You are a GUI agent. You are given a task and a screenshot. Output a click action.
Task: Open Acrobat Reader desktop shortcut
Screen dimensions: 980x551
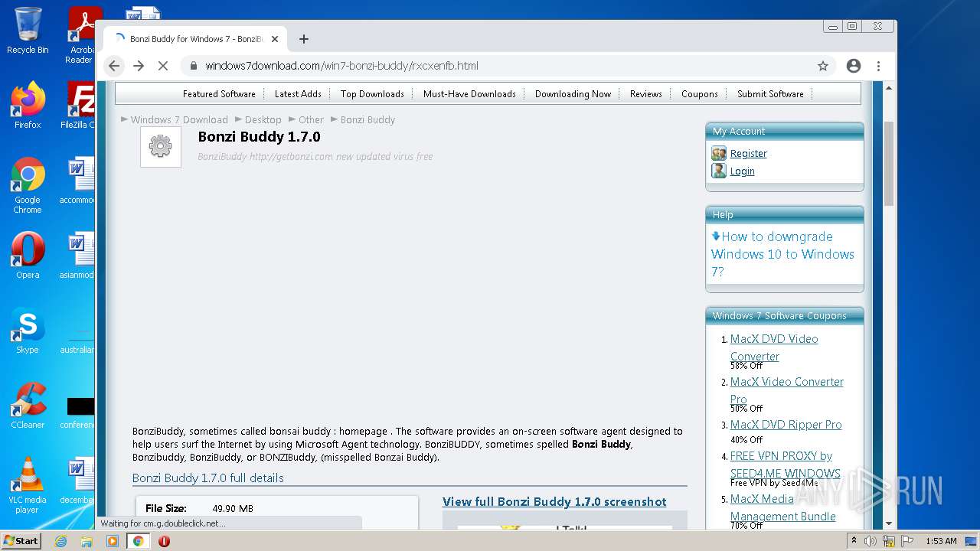pos(81,35)
